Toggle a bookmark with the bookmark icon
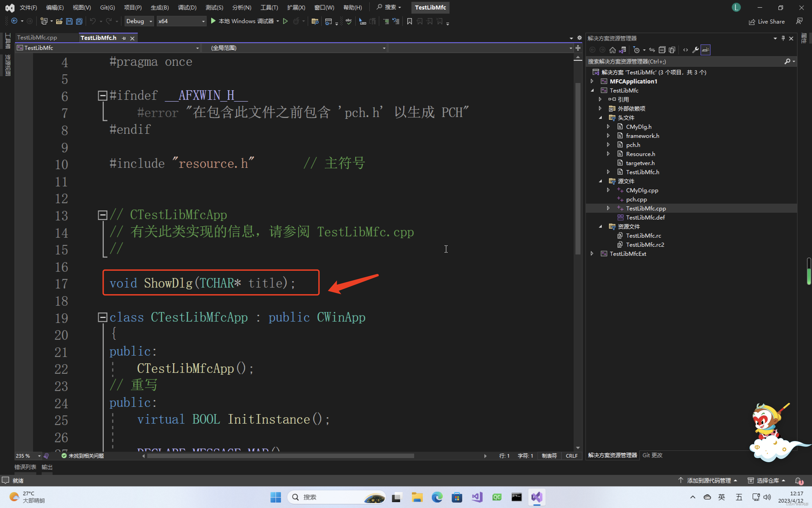This screenshot has height=508, width=812. (x=409, y=22)
